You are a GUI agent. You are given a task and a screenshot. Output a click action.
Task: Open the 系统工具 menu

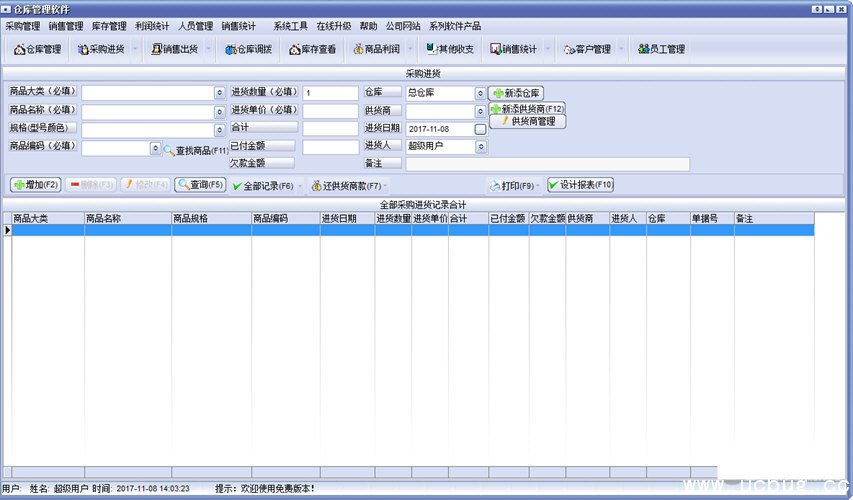point(290,26)
